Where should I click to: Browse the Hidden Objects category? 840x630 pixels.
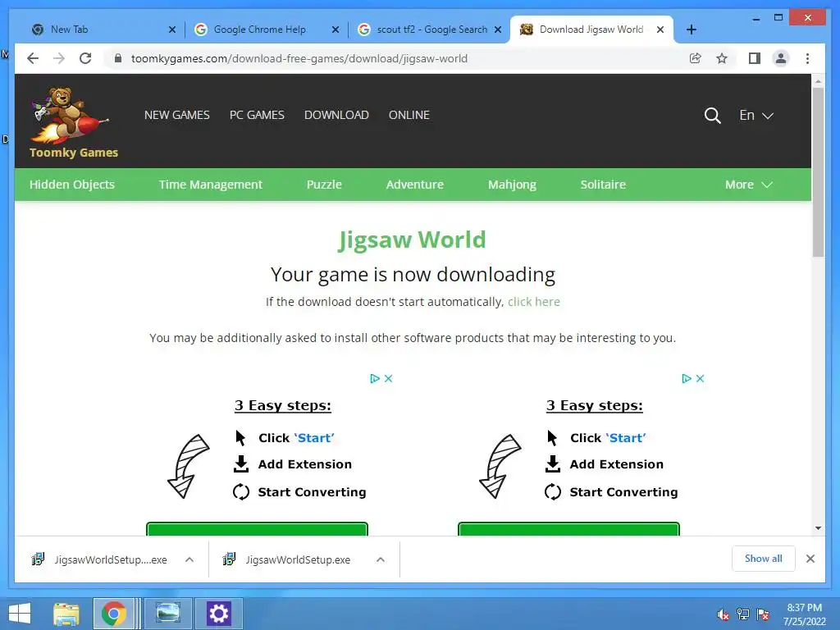point(72,185)
